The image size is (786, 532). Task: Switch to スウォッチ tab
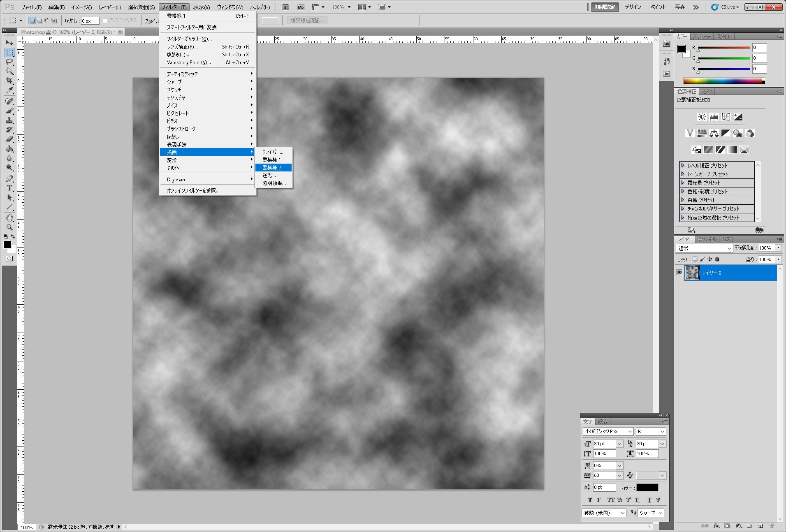pyautogui.click(x=702, y=36)
